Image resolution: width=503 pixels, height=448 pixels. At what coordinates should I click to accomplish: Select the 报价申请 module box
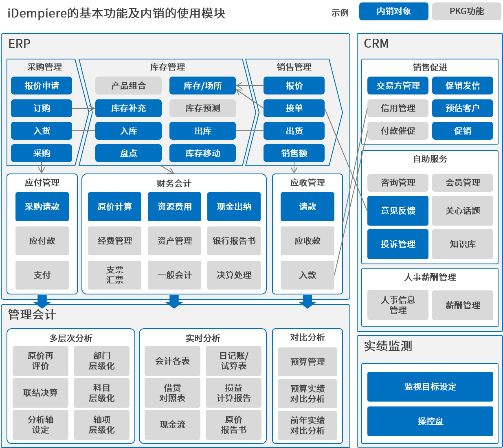42,86
